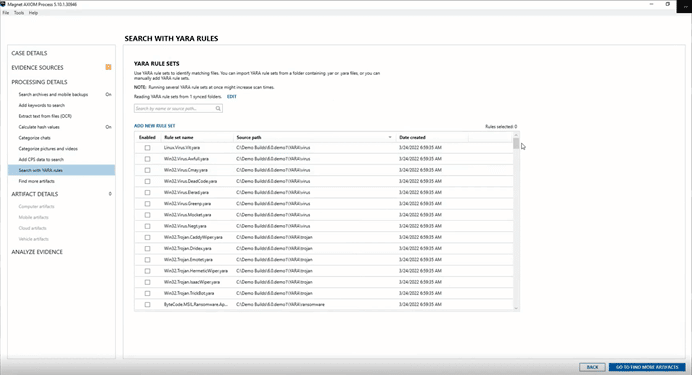Click the Enabled column header
The height and width of the screenshot is (375, 692).
(147, 138)
